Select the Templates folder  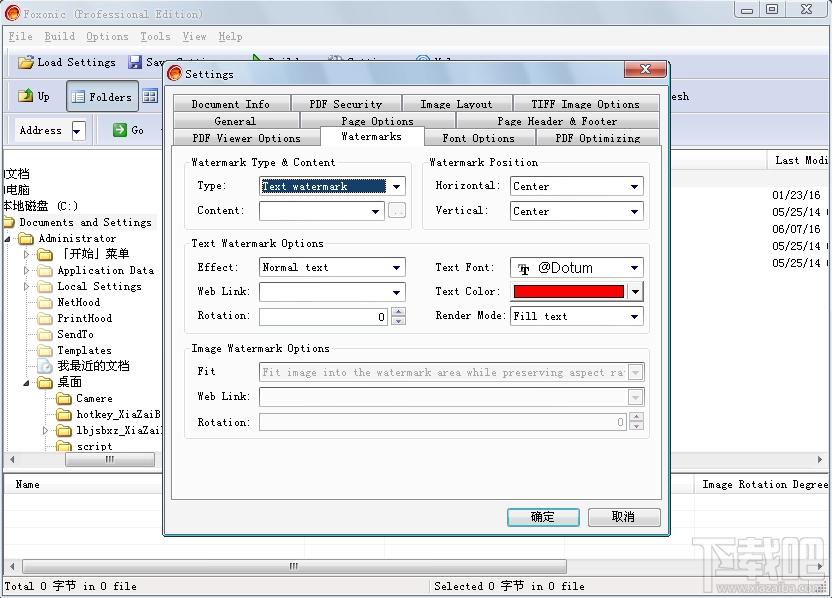click(x=84, y=350)
